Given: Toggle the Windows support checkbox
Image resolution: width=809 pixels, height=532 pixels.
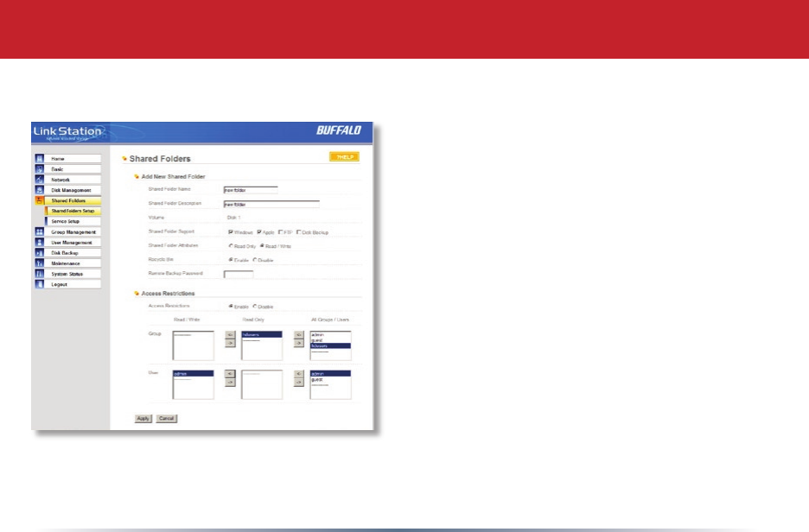Looking at the screenshot, I should [231, 232].
